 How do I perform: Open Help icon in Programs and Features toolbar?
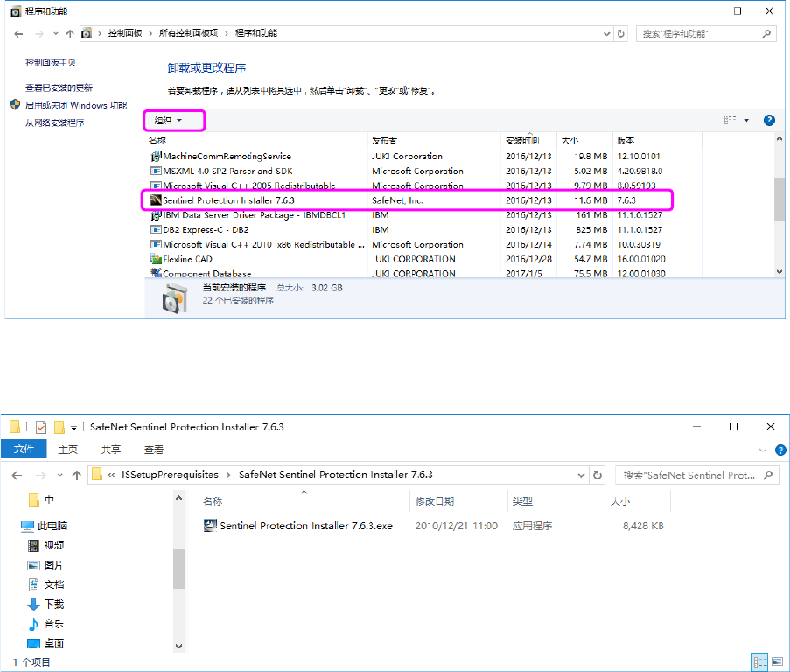pos(769,121)
